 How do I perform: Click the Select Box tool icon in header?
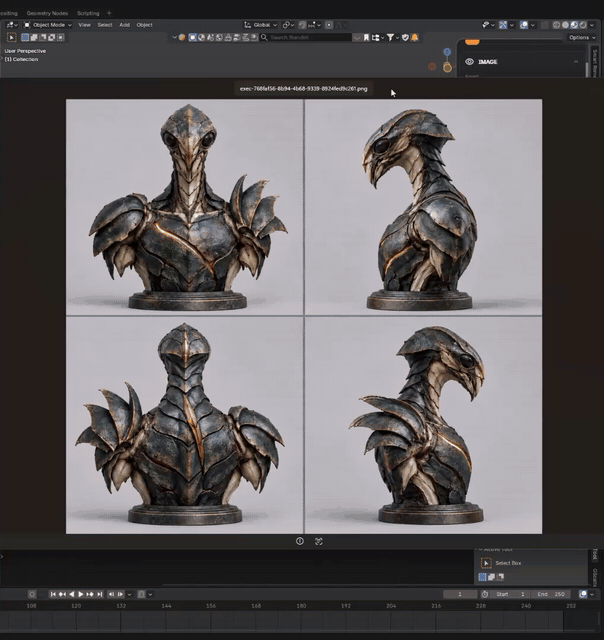[12, 37]
